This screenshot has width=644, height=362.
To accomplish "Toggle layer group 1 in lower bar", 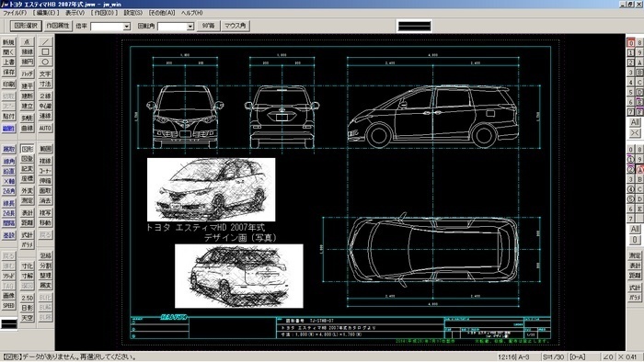I will pyautogui.click(x=631, y=160).
